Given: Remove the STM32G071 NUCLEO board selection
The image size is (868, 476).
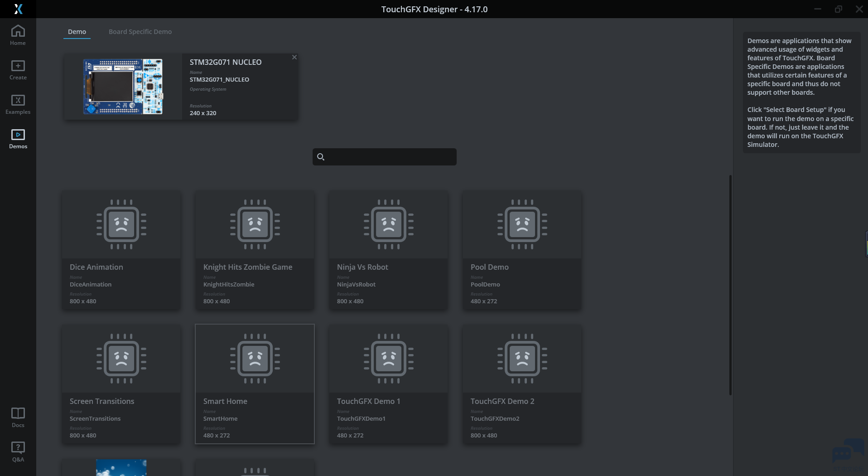Looking at the screenshot, I should [294, 57].
